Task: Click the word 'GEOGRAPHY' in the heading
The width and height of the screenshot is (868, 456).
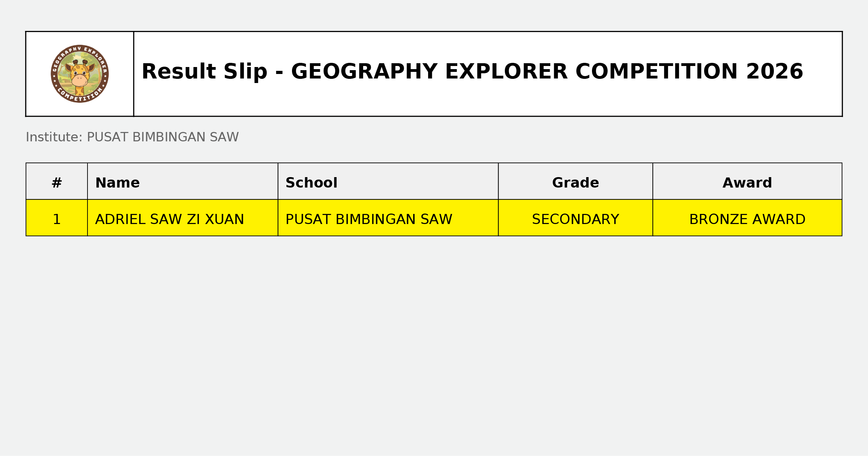Action: click(x=364, y=72)
